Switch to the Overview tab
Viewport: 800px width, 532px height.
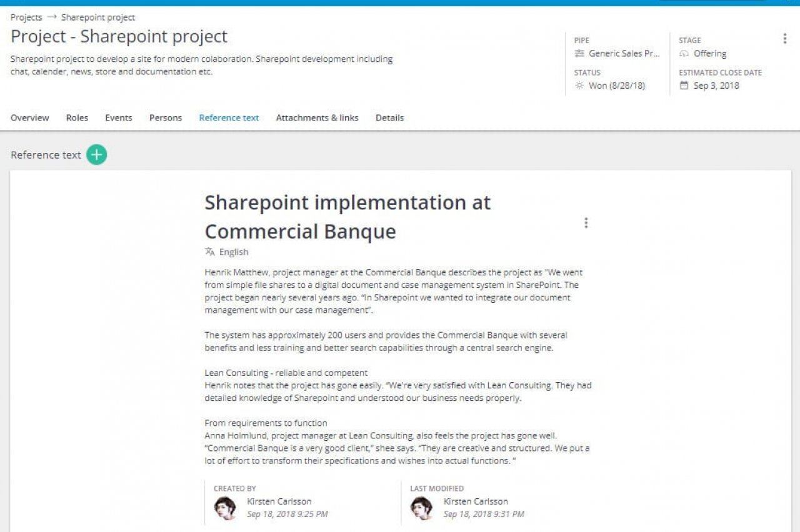coord(29,118)
